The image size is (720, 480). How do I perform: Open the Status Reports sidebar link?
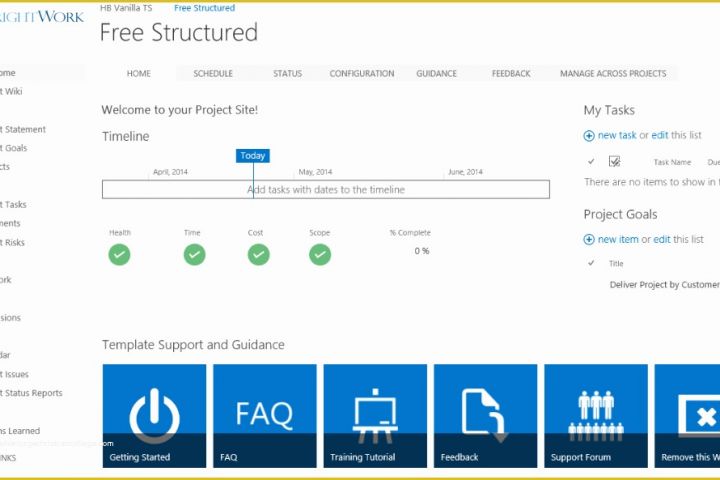[31, 393]
